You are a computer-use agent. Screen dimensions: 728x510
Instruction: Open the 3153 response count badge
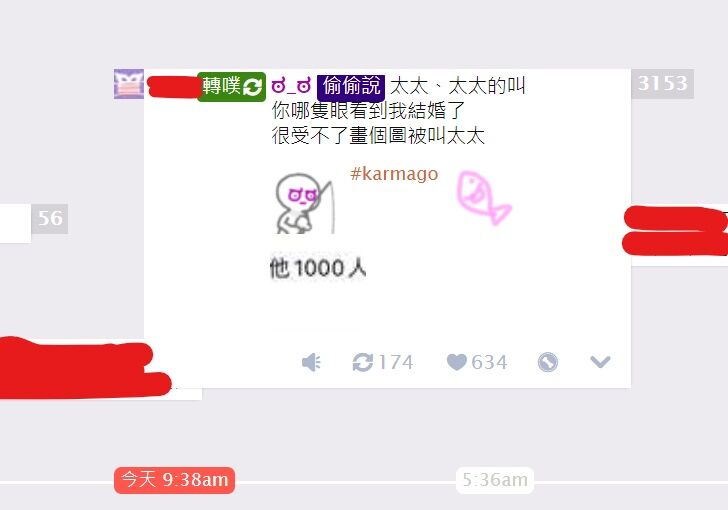click(663, 84)
